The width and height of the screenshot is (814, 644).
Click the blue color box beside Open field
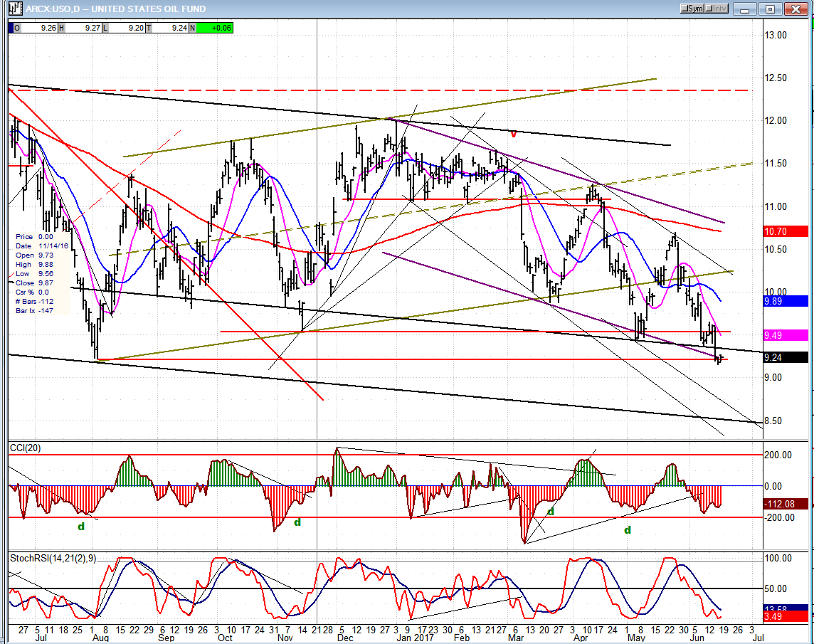(x=10, y=28)
